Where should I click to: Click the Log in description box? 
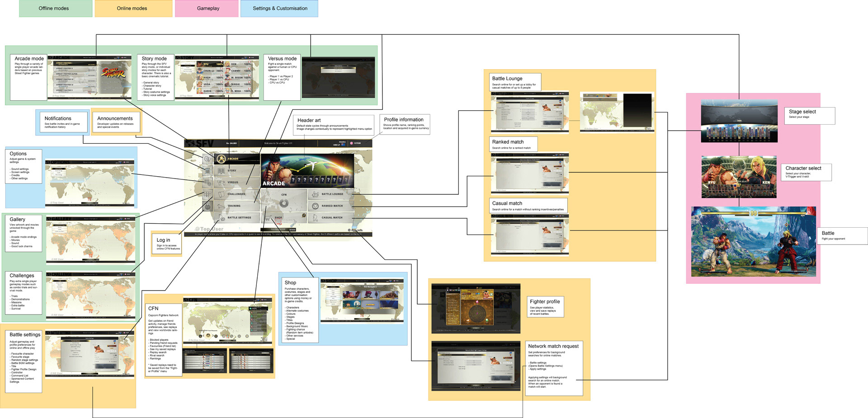pyautogui.click(x=166, y=243)
